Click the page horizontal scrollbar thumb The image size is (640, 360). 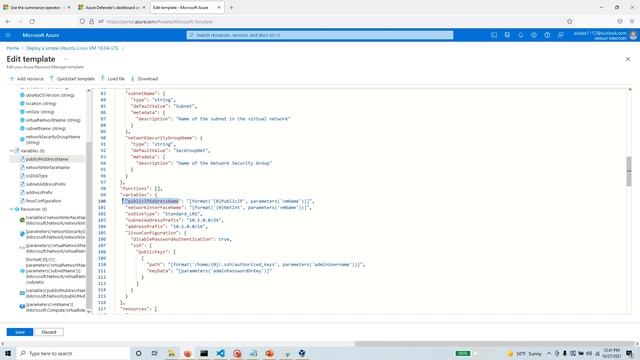coord(495,344)
